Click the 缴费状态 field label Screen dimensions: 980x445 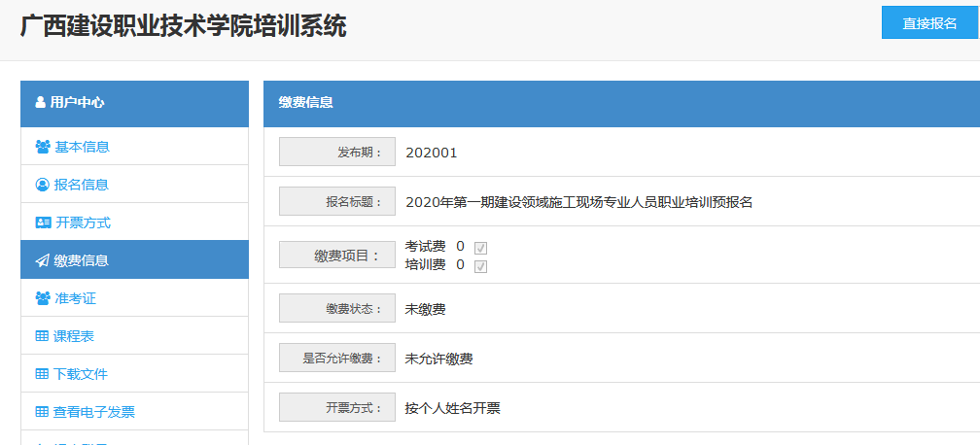(337, 308)
